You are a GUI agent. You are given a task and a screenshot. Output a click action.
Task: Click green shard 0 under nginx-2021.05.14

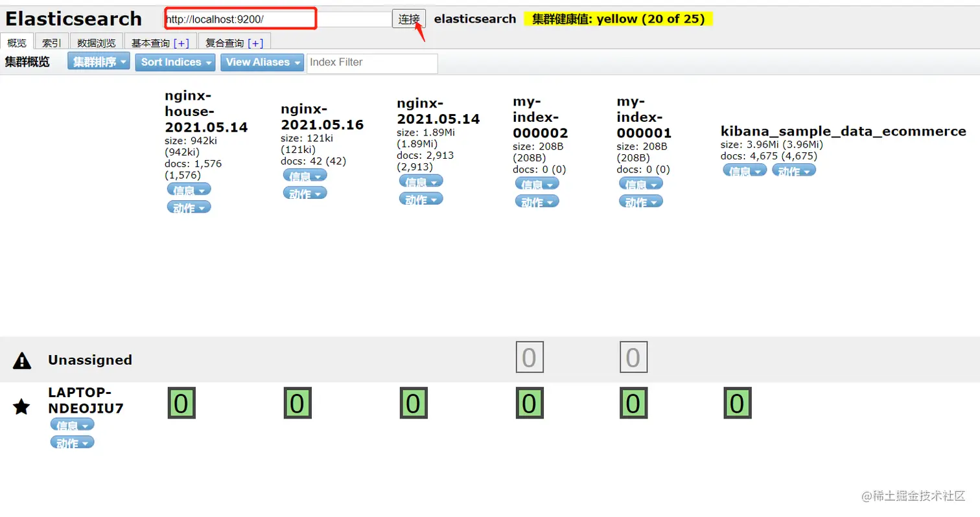click(413, 403)
